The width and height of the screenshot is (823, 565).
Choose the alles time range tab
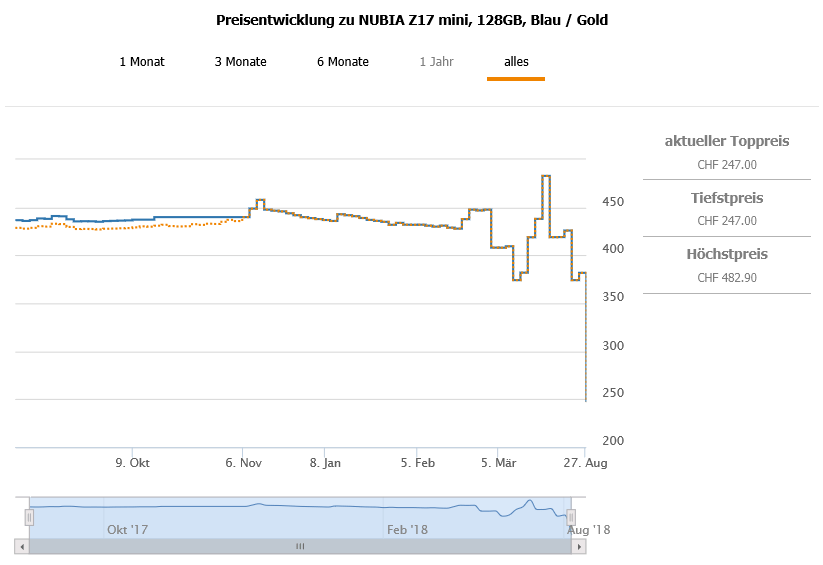[516, 62]
